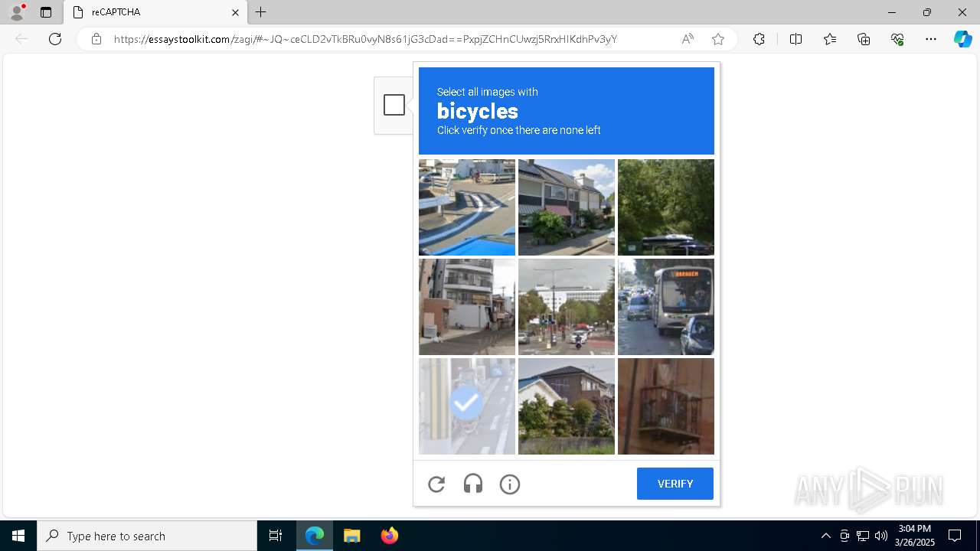Open the Copilot sidebar icon

963,39
